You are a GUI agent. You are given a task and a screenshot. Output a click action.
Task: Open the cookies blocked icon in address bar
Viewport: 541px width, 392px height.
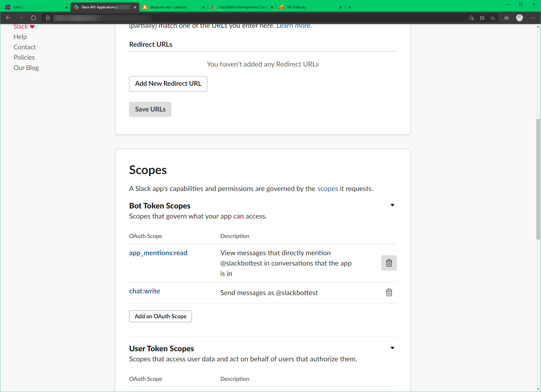(x=471, y=17)
